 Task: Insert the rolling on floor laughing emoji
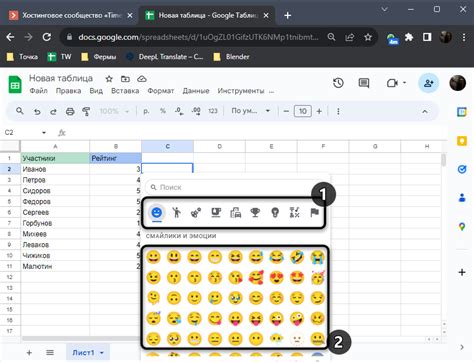(297, 257)
